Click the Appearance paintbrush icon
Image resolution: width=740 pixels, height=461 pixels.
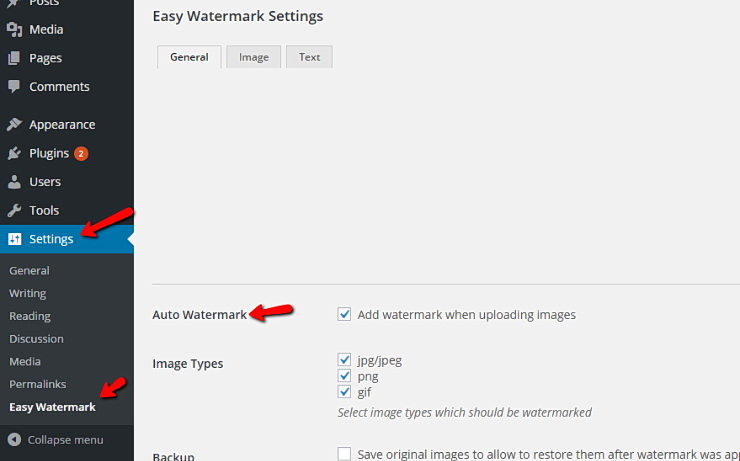[x=14, y=125]
